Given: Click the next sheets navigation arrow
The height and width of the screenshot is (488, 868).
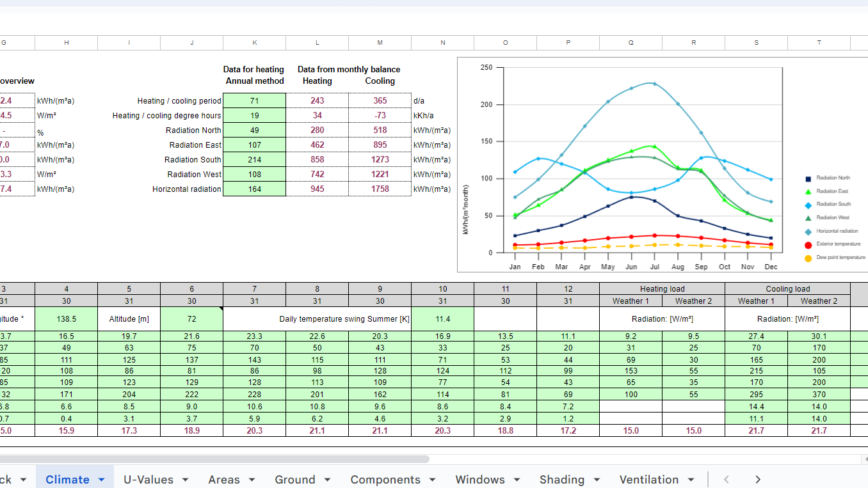Looking at the screenshot, I should (x=757, y=479).
